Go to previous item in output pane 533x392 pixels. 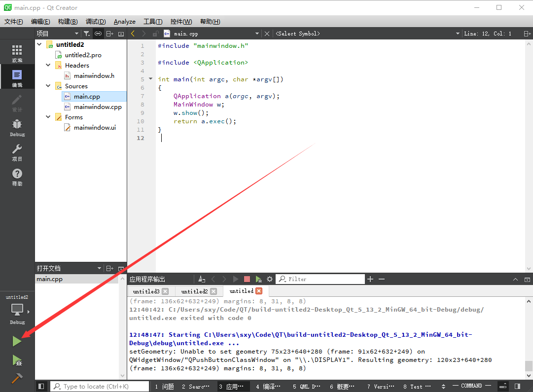point(213,279)
